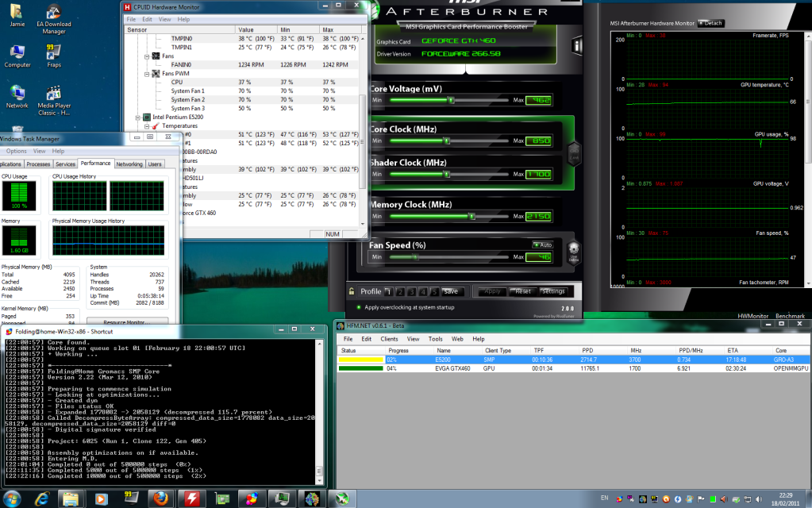Open Afterburner Settings
This screenshot has height=508, width=812.
552,291
